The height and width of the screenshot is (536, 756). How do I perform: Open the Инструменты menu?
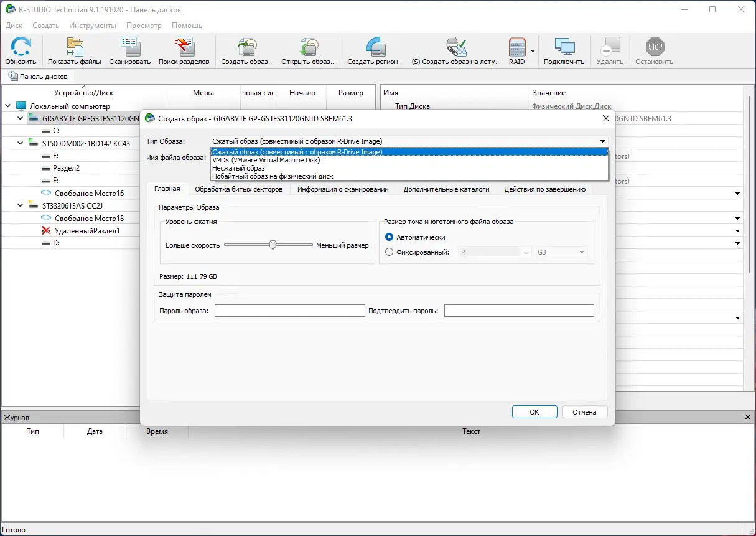click(x=93, y=26)
